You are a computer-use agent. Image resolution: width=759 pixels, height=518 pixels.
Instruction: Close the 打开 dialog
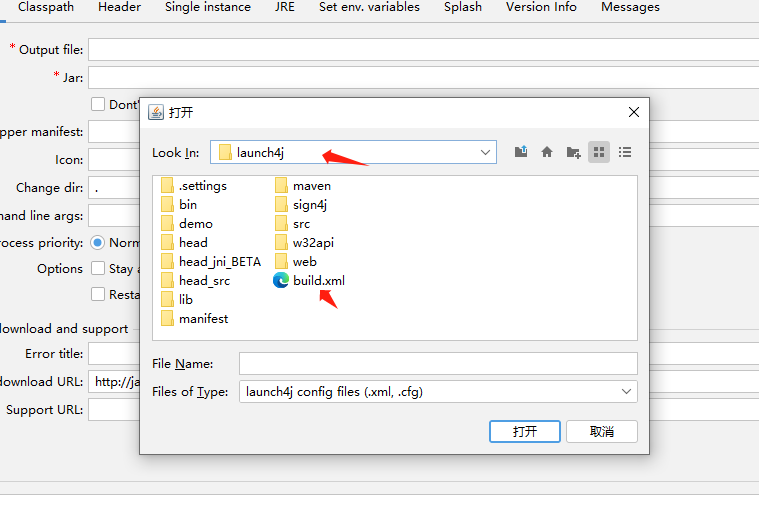pos(634,112)
